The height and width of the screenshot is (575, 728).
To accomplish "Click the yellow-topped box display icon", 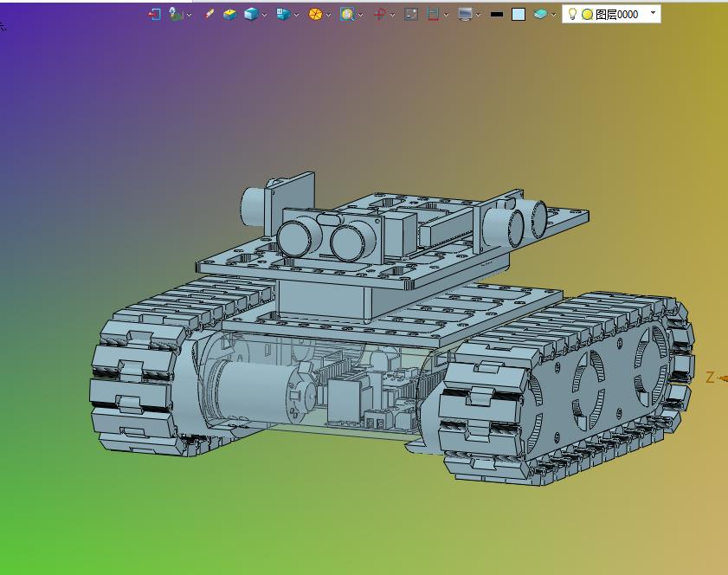I will pyautogui.click(x=229, y=15).
